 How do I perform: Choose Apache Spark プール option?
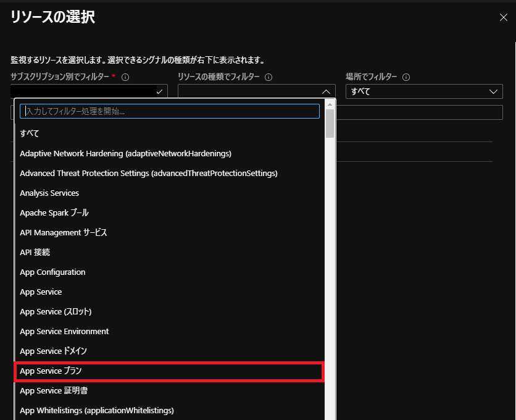point(170,213)
